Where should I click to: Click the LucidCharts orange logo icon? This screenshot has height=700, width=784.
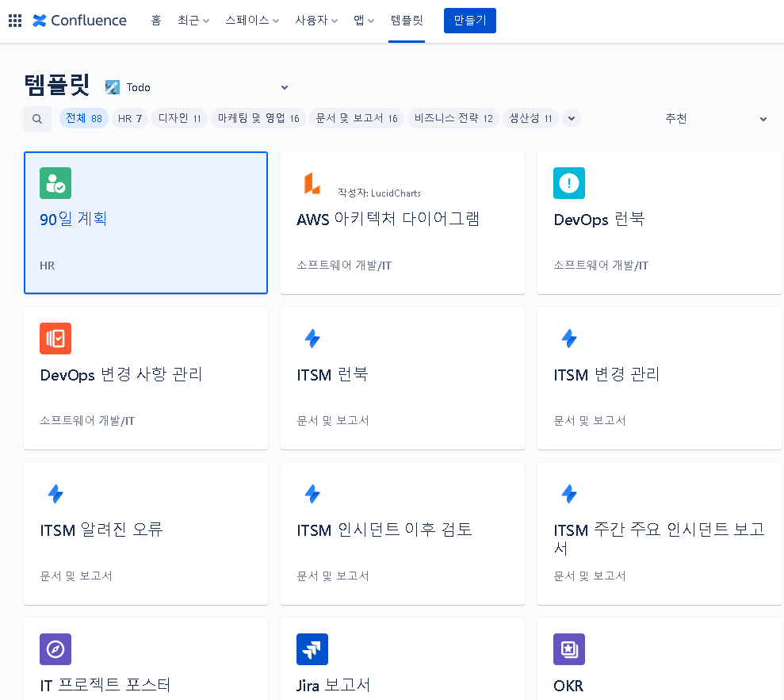click(312, 183)
